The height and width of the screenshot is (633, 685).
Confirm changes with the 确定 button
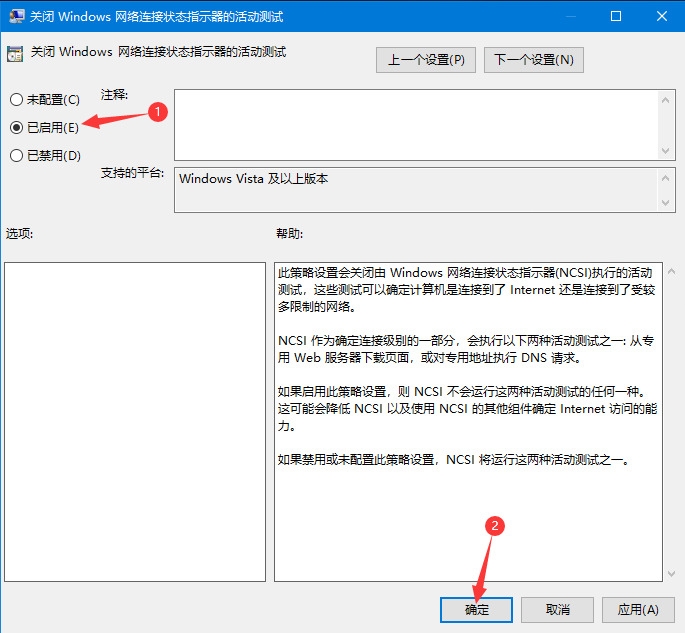pos(476,609)
